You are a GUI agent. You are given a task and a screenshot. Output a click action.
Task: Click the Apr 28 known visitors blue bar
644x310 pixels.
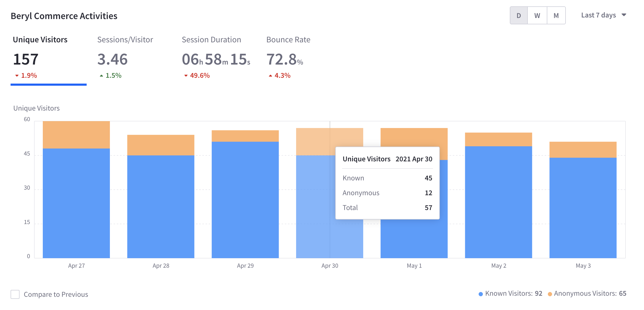coord(161,207)
